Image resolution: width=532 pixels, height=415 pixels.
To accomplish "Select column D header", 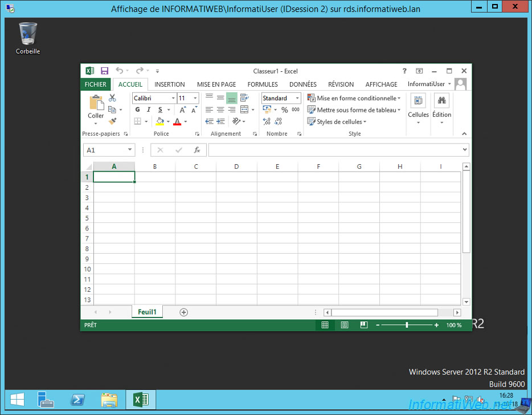I will point(236,166).
